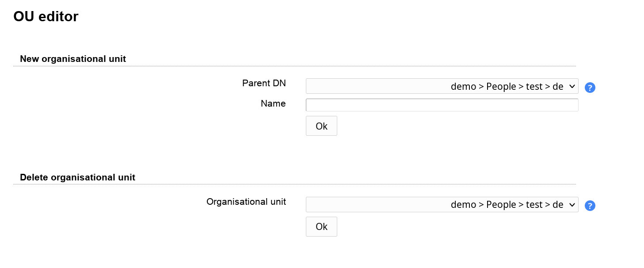Expand the Parent DN chevron arrow
Screen dimensions: 644x268
tap(572, 86)
